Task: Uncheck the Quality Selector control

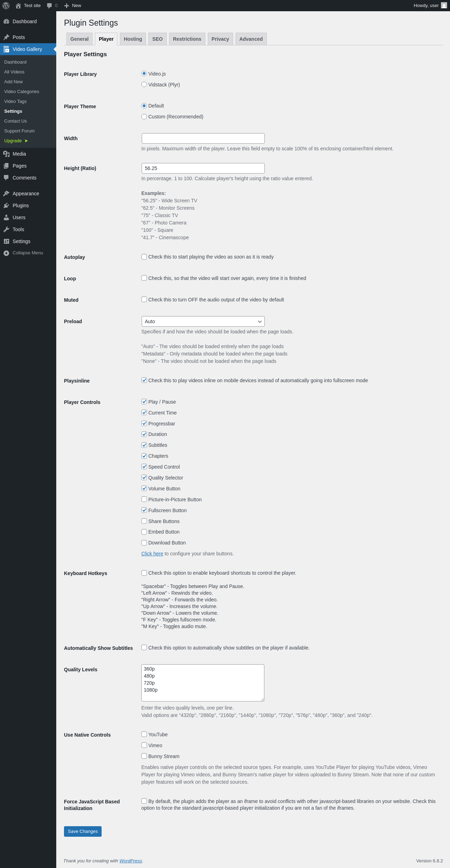Action: click(x=144, y=477)
